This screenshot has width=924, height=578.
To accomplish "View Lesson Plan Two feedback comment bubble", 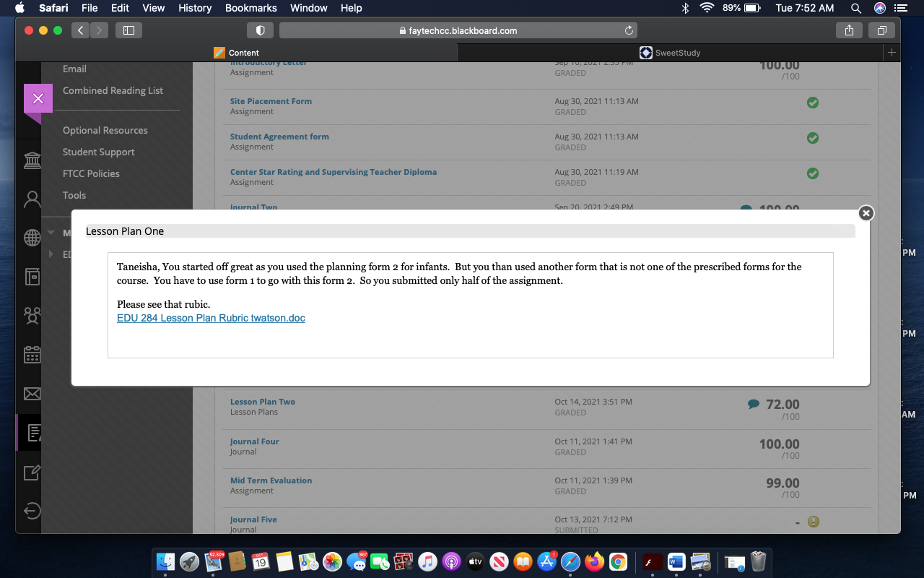I will point(754,405).
